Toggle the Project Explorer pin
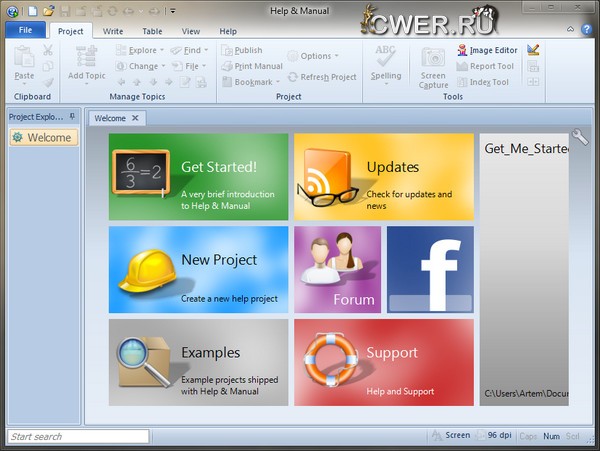Viewport: 600px width, 451px height. click(x=72, y=117)
